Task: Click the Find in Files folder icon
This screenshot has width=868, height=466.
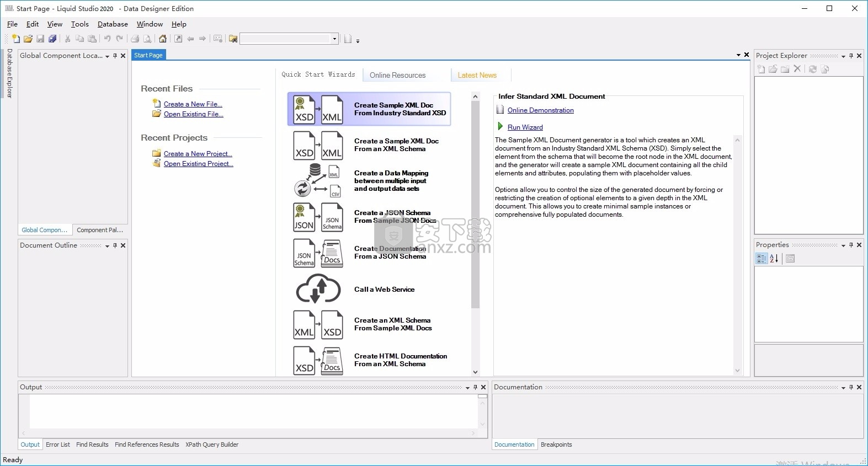Action: tap(233, 39)
